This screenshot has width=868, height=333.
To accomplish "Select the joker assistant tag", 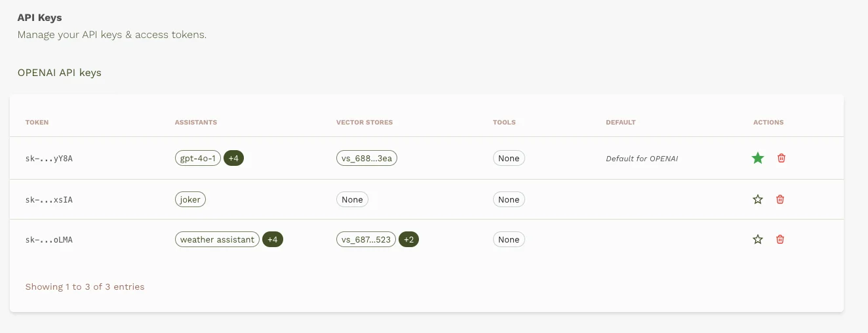I will click(190, 199).
